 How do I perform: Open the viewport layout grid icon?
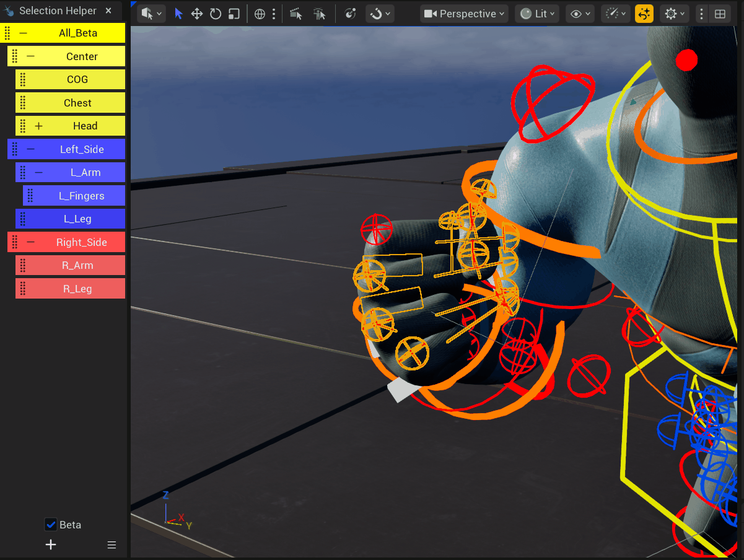pyautogui.click(x=720, y=14)
